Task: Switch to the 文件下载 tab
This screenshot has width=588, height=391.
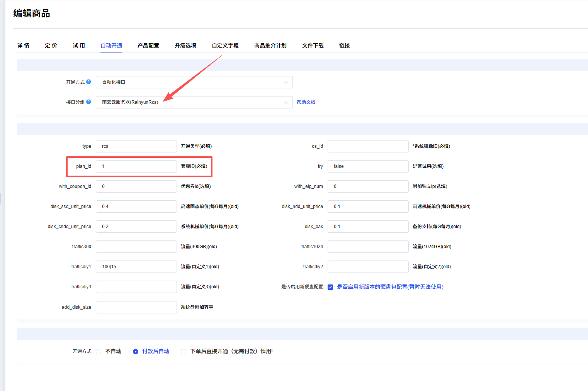Action: [x=313, y=46]
